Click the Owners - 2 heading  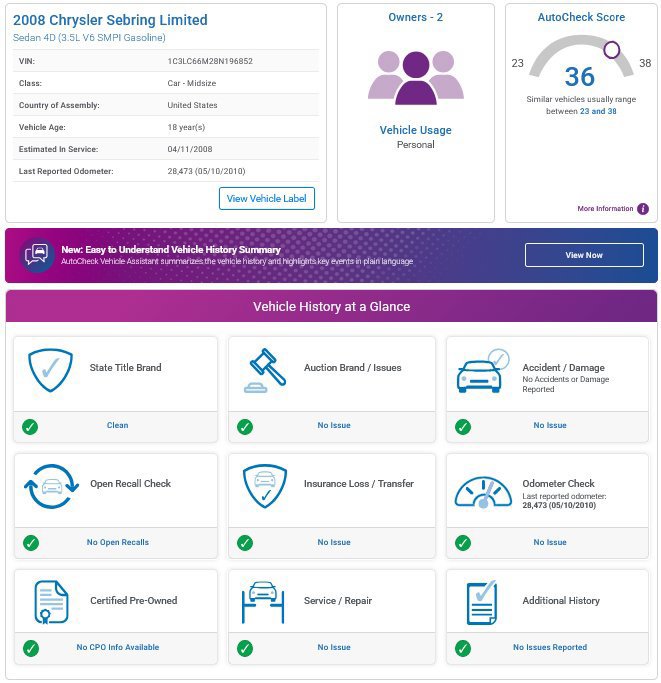point(416,17)
